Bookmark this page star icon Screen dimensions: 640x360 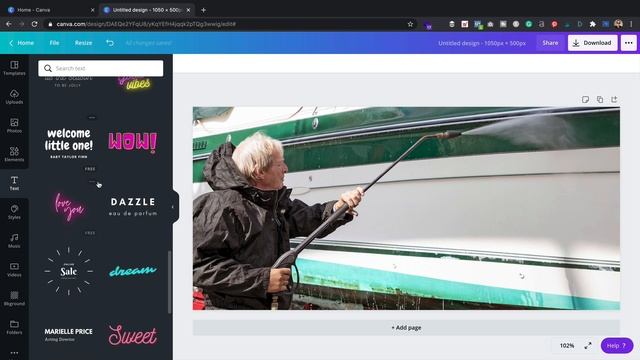(x=410, y=24)
